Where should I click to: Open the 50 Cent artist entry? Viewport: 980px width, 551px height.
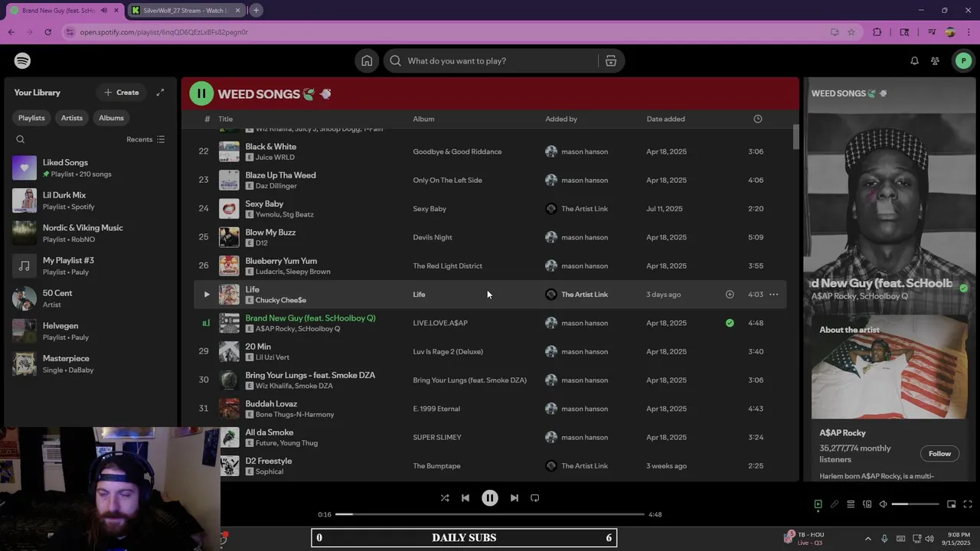90,298
